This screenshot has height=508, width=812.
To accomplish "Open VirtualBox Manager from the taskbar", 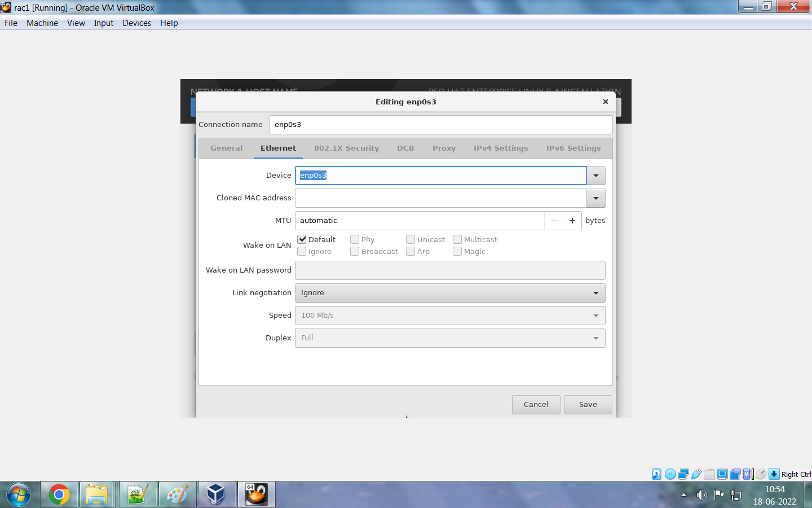I will pyautogui.click(x=217, y=495).
